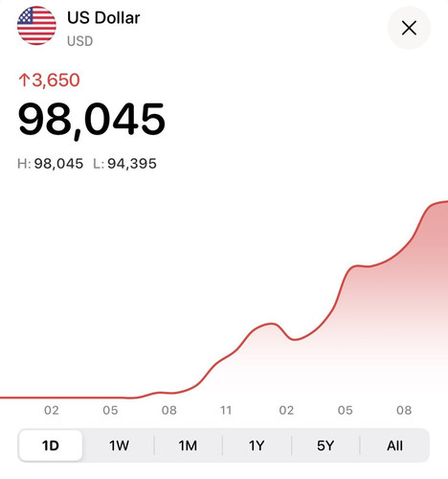The image size is (448, 479).
Task: Show the All time range
Action: (x=394, y=445)
